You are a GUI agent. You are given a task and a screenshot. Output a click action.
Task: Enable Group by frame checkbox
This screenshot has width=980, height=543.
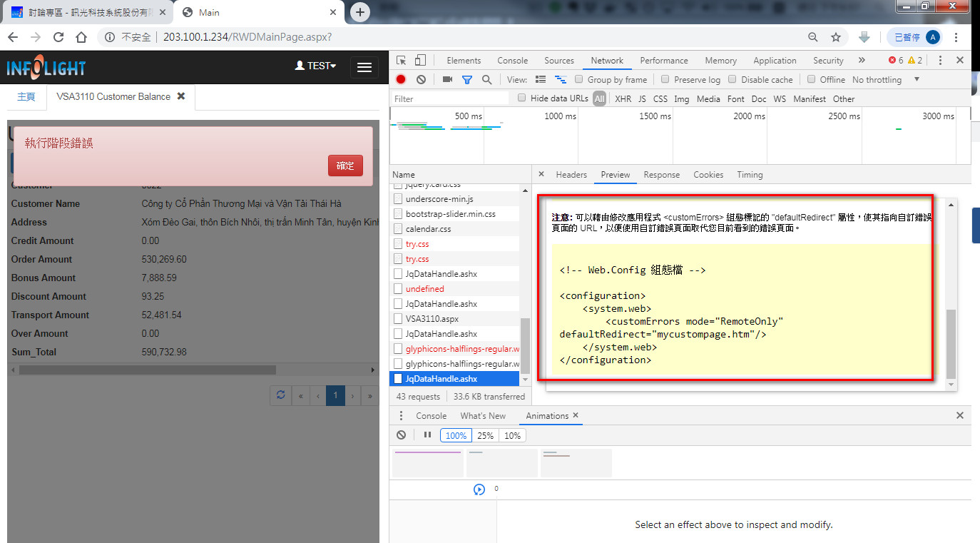coord(579,79)
